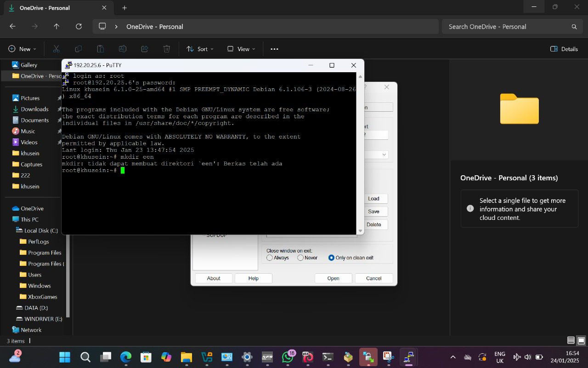Open the View dropdown menu
This screenshot has width=588, height=368.
[x=241, y=49]
